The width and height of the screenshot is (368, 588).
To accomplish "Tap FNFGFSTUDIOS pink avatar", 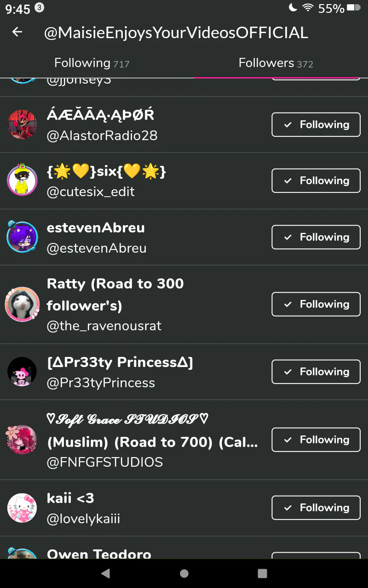I will 22,440.
